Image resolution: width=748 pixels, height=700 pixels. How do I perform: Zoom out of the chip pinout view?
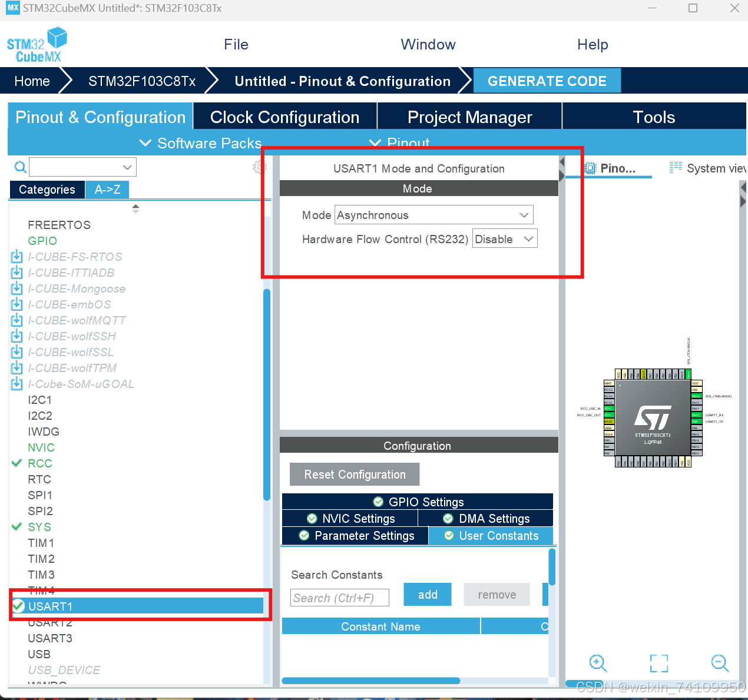click(720, 663)
